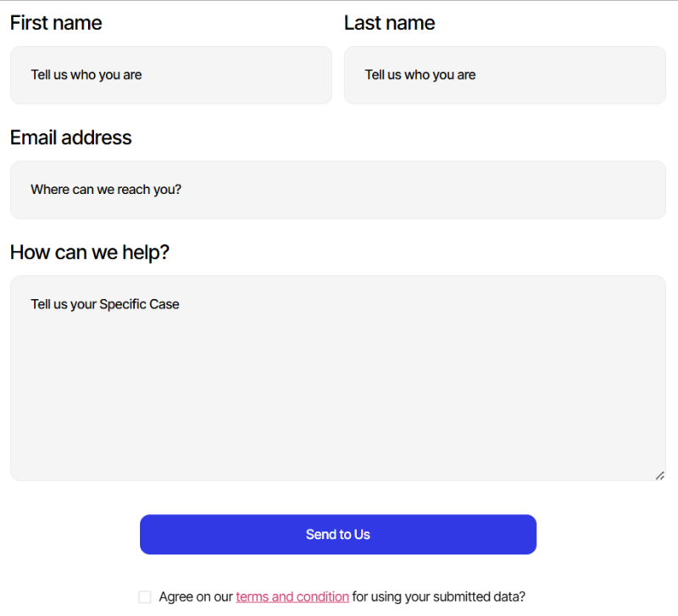
Task: Click the How can we help? label
Action: (90, 253)
